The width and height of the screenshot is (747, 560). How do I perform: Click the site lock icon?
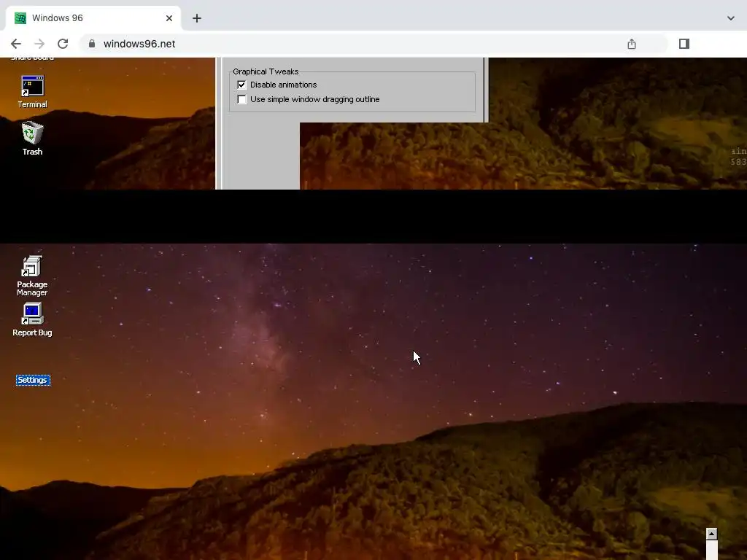pos(92,44)
